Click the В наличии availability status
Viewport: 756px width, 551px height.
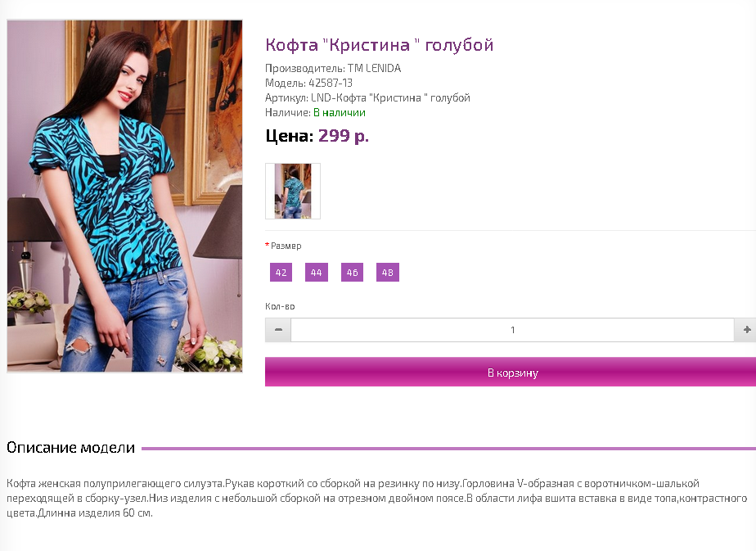pos(340,112)
